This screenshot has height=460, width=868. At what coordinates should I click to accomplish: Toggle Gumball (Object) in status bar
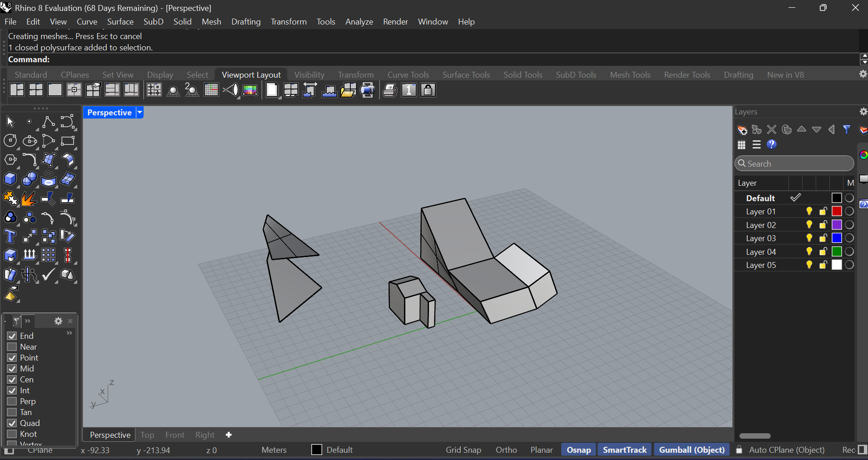click(x=692, y=450)
